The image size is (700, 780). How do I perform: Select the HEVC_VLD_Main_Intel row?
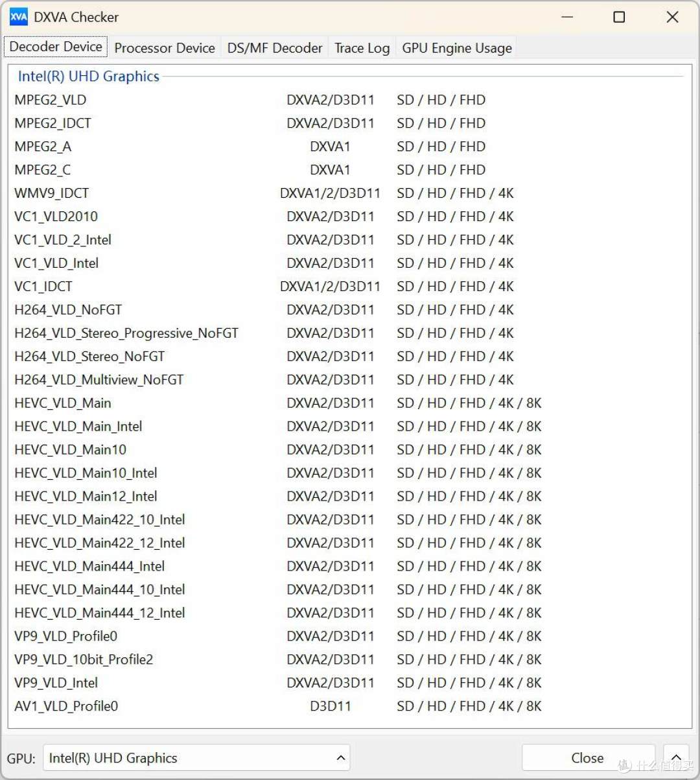click(x=349, y=427)
